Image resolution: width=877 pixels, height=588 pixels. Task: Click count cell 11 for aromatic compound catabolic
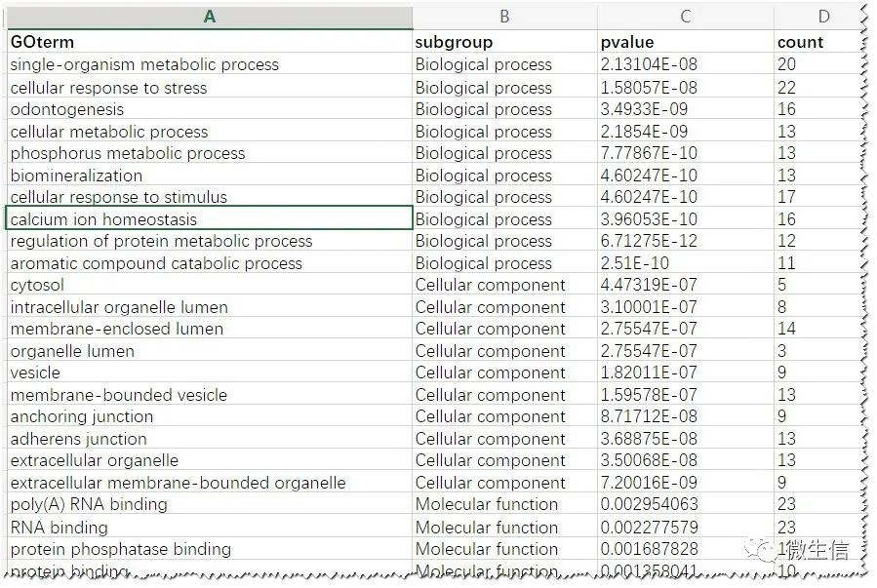click(819, 262)
